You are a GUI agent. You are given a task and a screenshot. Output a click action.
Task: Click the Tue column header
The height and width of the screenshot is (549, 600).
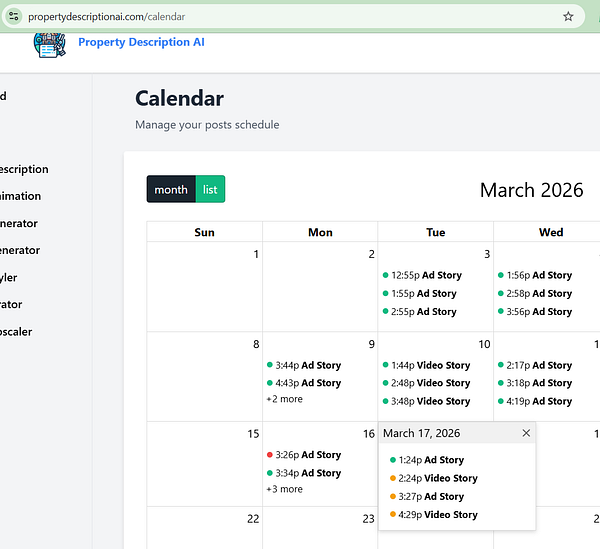pyautogui.click(x=436, y=232)
